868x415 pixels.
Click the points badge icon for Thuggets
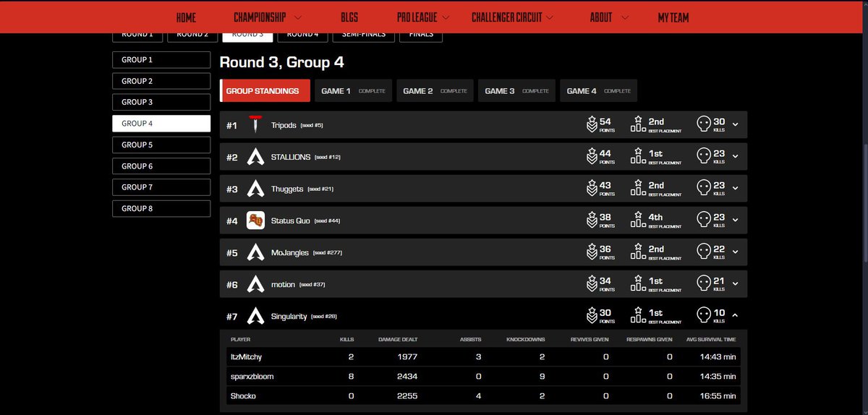point(592,189)
